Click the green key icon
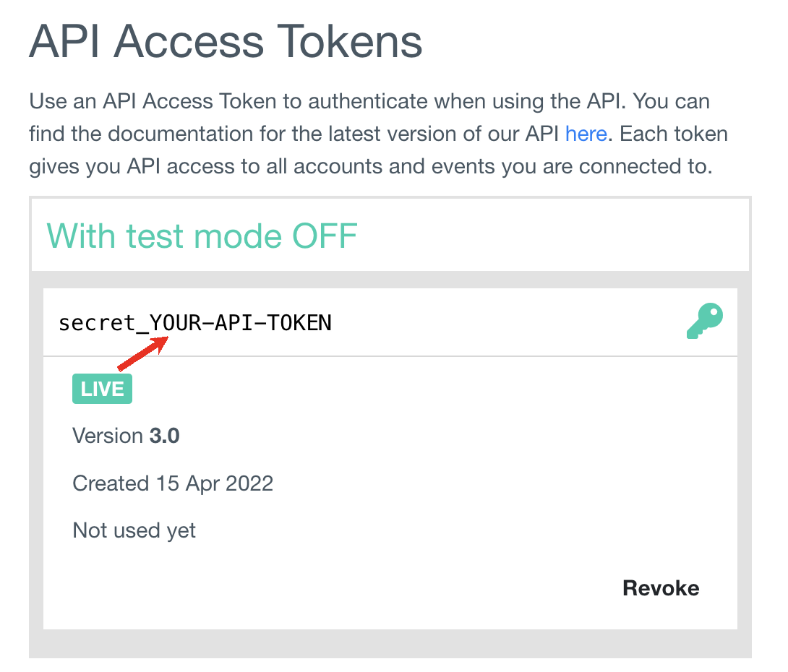788x672 pixels. point(704,322)
